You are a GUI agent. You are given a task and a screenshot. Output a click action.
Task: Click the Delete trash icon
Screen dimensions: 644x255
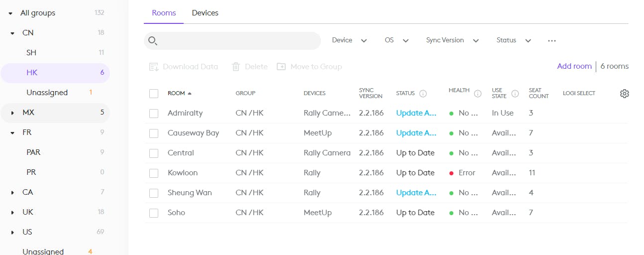click(x=236, y=67)
